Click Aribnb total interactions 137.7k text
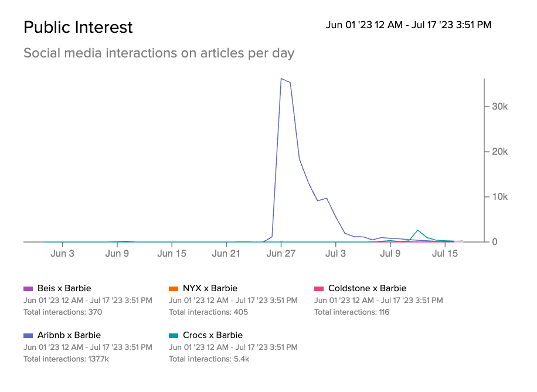This screenshot has width=537, height=392. click(62, 359)
